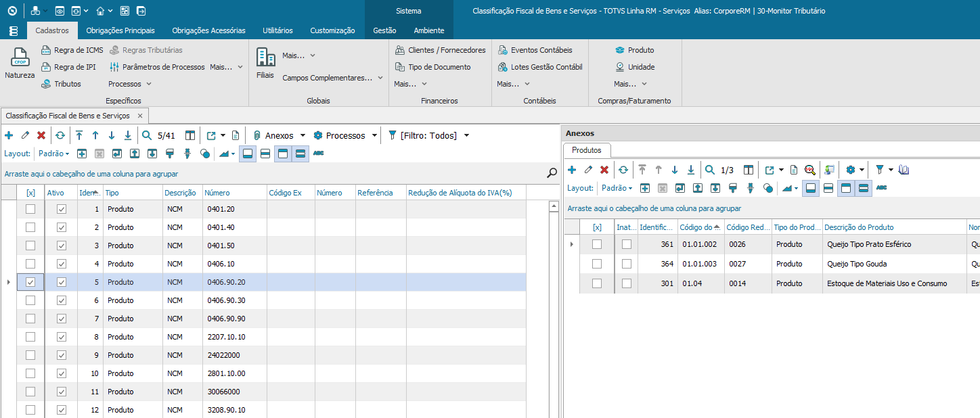Toggle the selection checkbox for row 0401.20
Screen dimensions: 980x418
(30, 209)
